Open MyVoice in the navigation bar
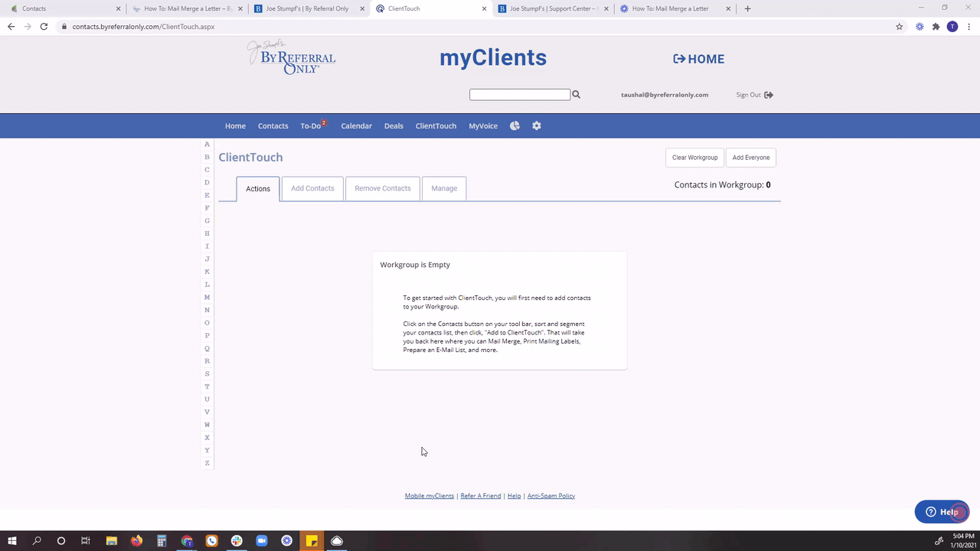 483,126
